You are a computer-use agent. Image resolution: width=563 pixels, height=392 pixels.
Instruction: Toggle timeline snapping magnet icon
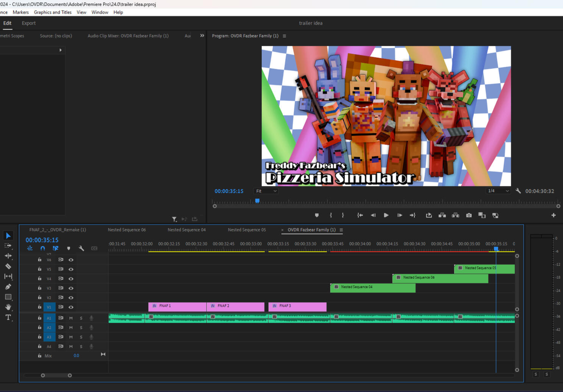point(42,248)
